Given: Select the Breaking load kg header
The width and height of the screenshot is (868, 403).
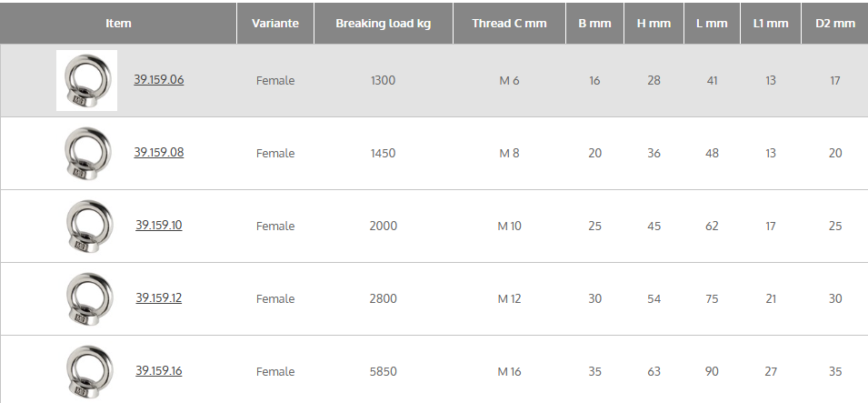Looking at the screenshot, I should (x=383, y=23).
